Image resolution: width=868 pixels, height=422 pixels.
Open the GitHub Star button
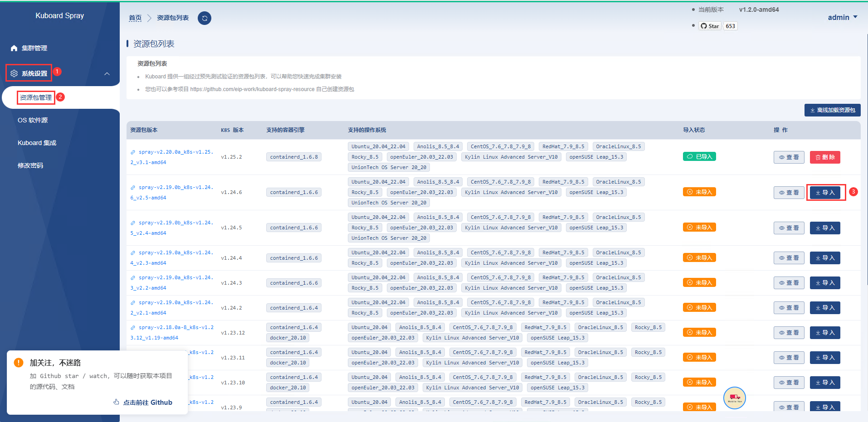coord(710,26)
